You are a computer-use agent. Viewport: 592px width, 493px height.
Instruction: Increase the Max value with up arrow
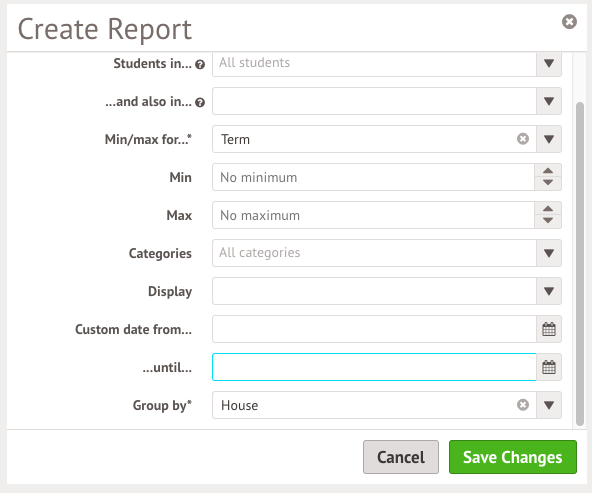[548, 208]
